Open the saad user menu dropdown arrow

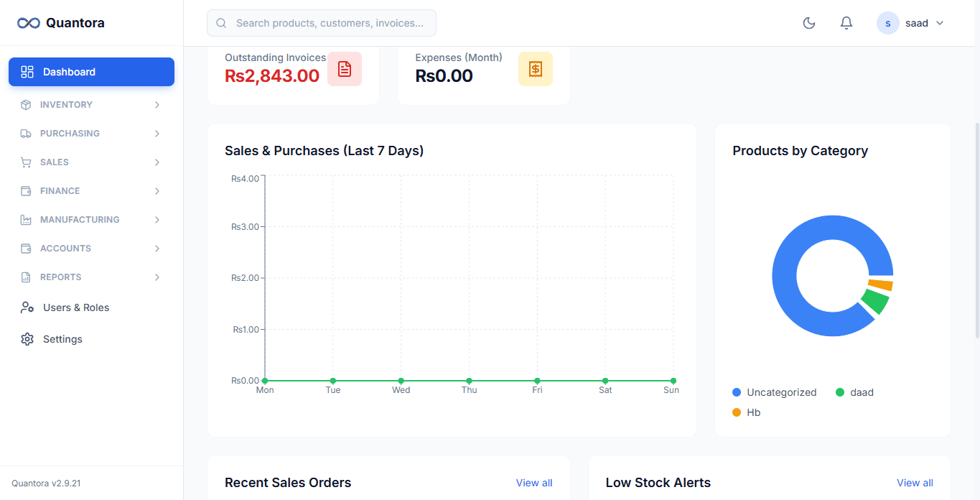click(940, 23)
